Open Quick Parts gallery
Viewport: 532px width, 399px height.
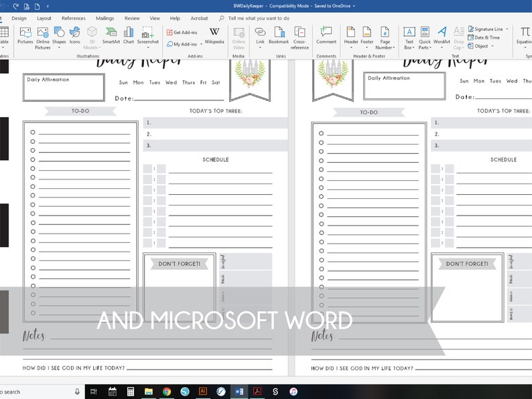tap(425, 38)
